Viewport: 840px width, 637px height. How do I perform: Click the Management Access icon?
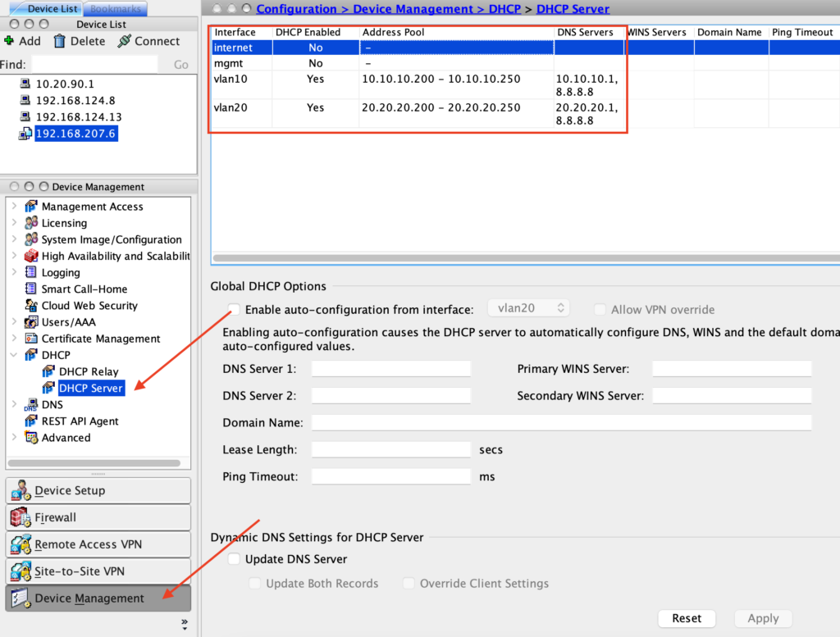[31, 206]
